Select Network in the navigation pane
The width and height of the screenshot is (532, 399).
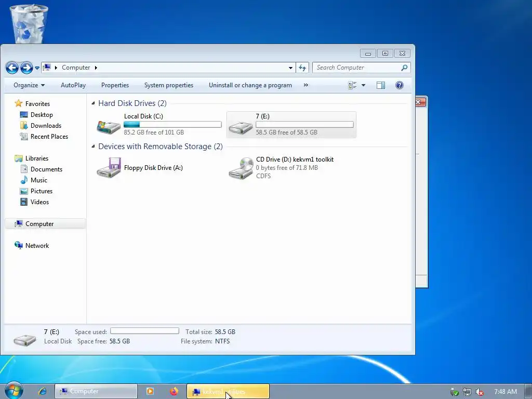click(x=32, y=245)
